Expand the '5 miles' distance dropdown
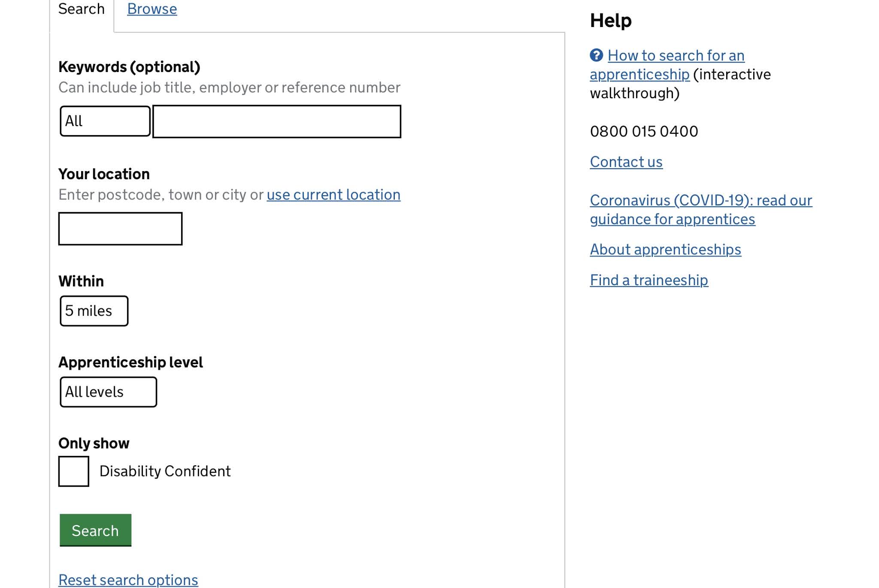 [x=94, y=311]
